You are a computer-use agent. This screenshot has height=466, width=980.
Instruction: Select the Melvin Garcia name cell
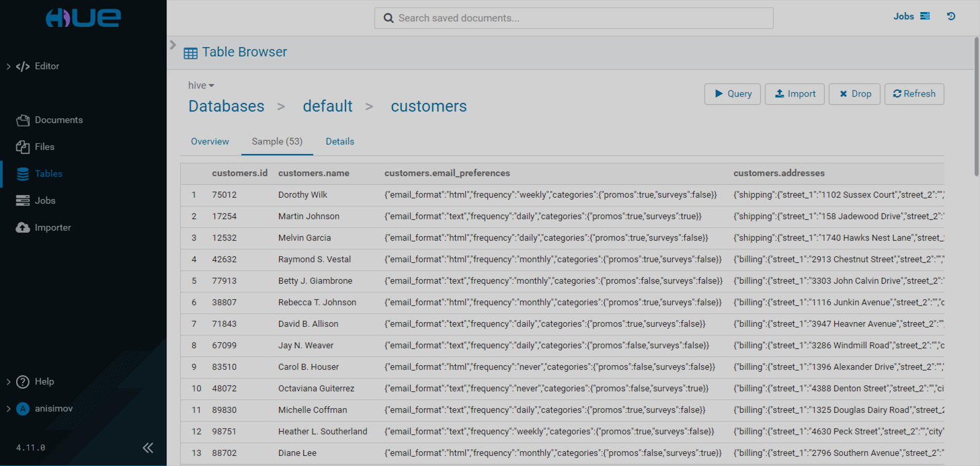[306, 238]
